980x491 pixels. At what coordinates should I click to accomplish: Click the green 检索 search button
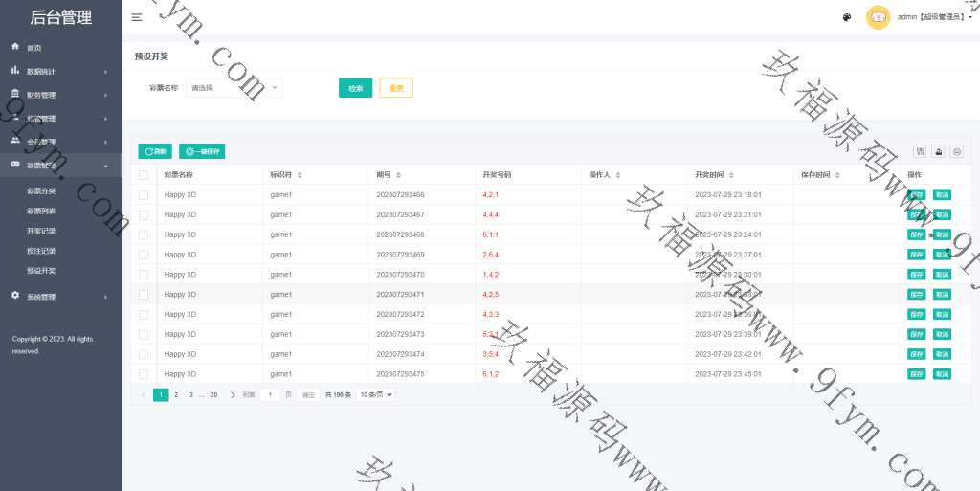pyautogui.click(x=355, y=88)
